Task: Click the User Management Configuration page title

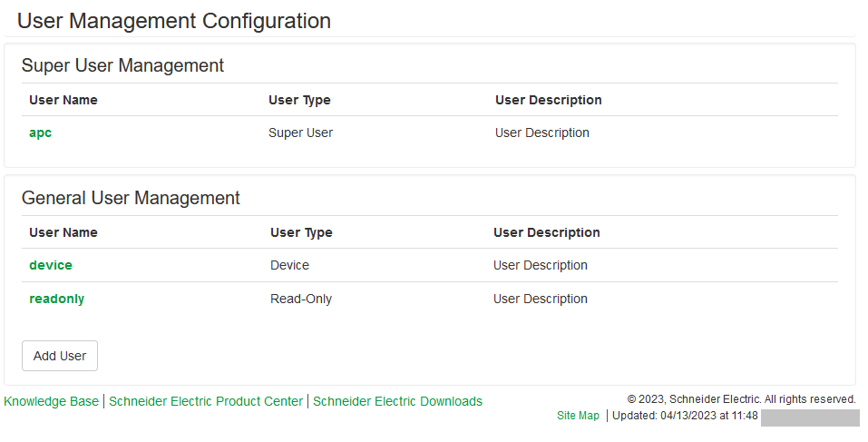Action: click(x=174, y=21)
